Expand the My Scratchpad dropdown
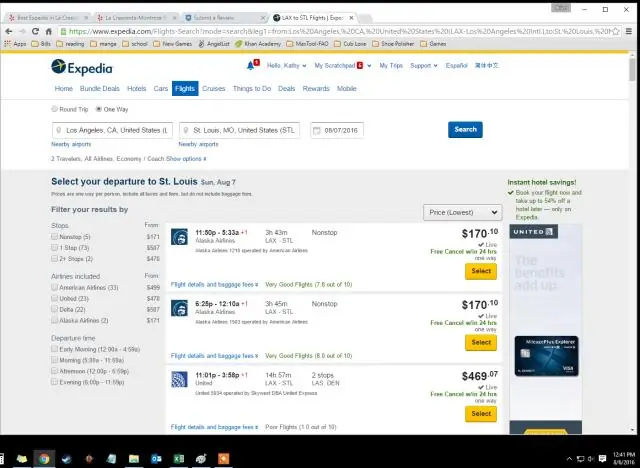 coord(343,66)
